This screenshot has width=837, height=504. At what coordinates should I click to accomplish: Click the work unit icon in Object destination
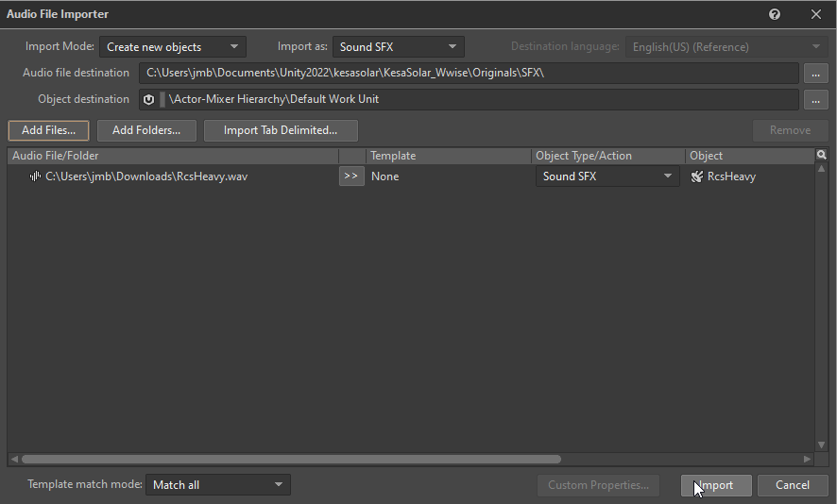pyautogui.click(x=149, y=99)
